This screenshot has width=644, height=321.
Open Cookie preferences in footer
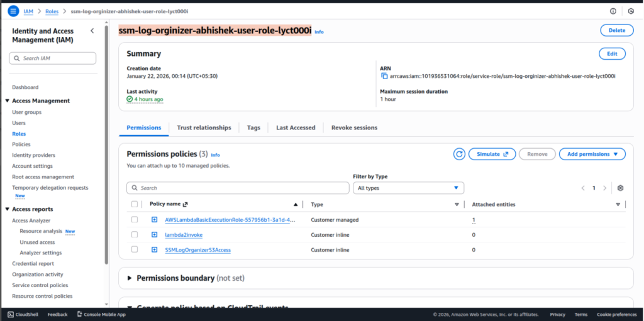click(x=617, y=315)
